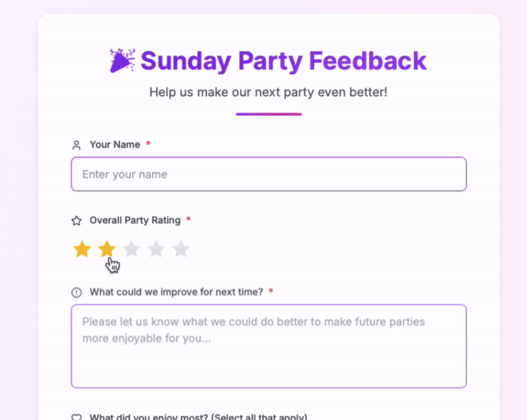Click the Overall Party Rating label

135,220
